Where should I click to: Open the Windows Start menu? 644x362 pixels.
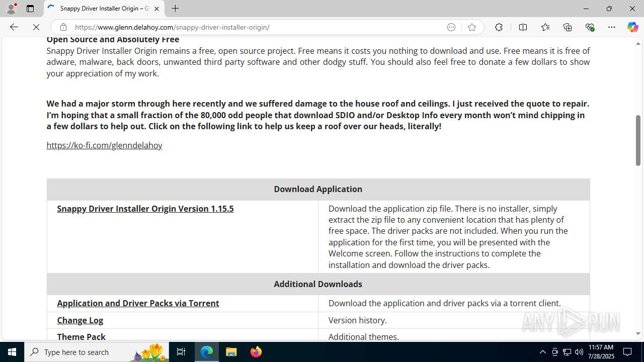[12, 352]
